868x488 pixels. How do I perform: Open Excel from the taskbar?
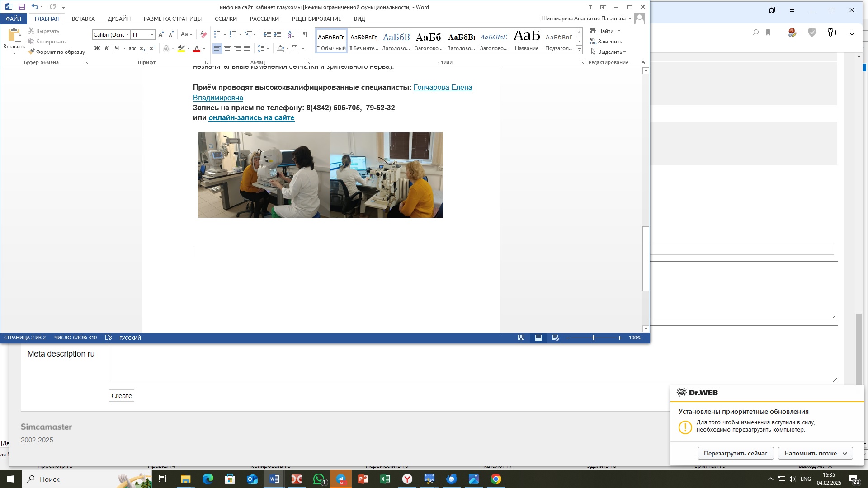point(385,479)
